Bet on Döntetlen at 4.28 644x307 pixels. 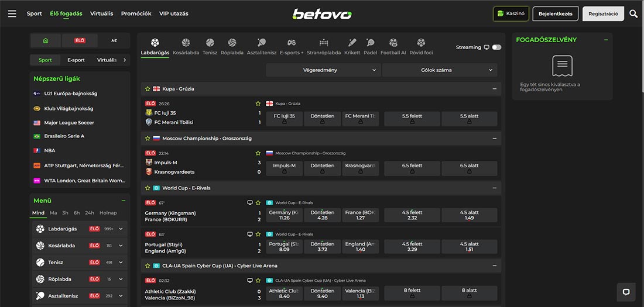click(323, 215)
